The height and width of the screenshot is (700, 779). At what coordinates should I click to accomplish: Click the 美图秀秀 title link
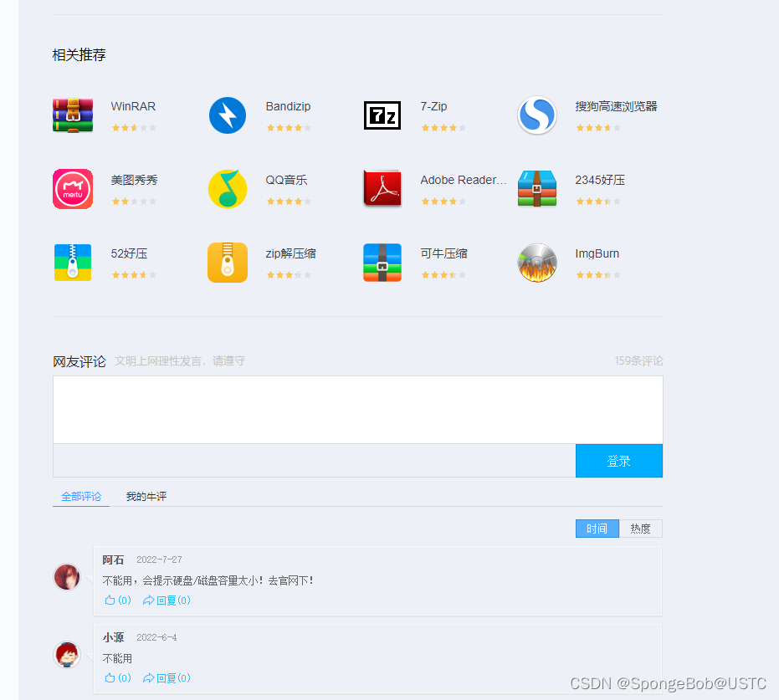point(134,180)
